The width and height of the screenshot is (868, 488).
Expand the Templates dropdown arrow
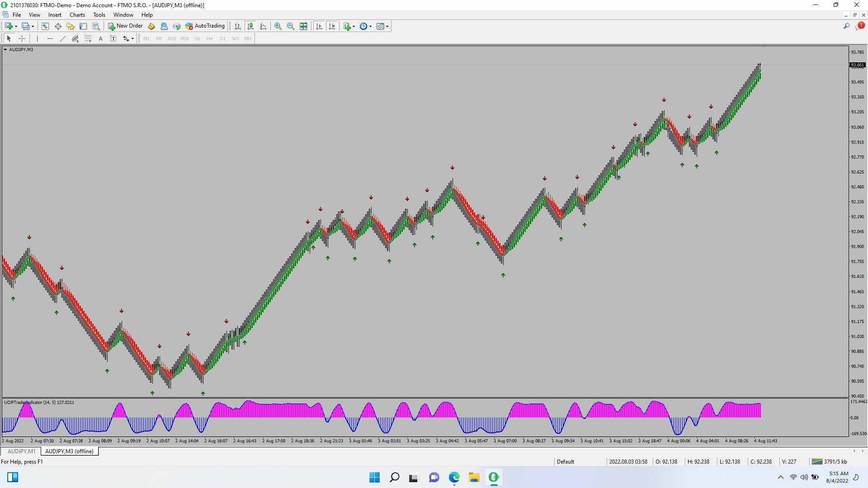387,26
